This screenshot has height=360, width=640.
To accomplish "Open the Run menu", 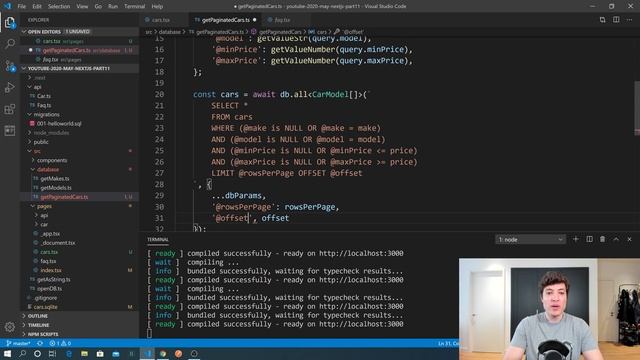I will 113,6.
